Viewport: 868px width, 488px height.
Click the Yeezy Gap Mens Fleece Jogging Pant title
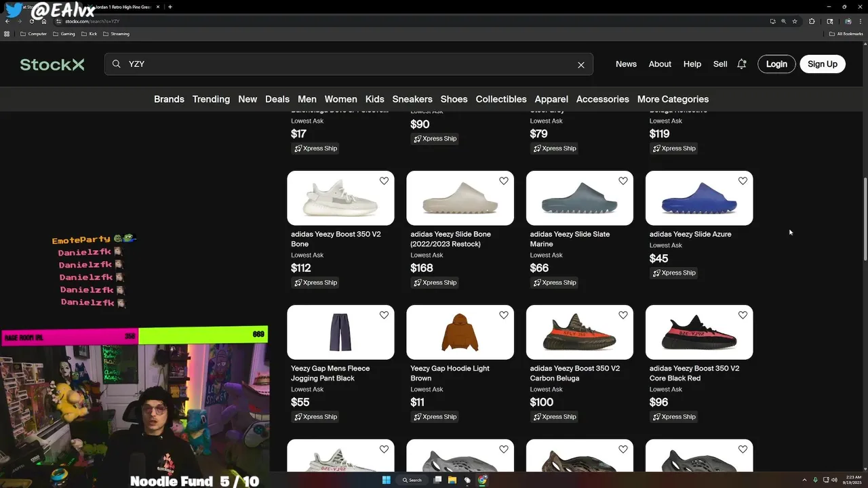point(330,373)
